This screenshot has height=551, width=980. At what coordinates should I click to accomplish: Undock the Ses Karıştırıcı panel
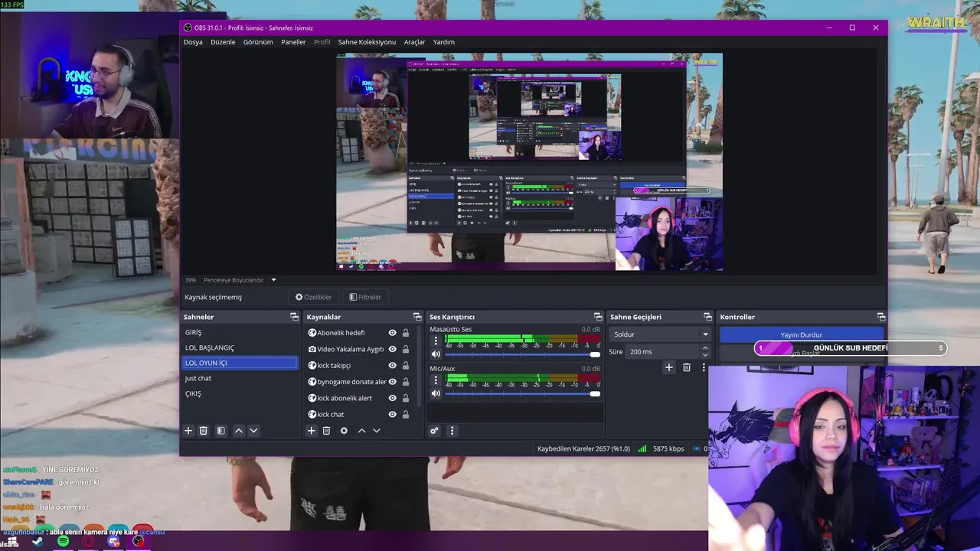click(x=598, y=317)
